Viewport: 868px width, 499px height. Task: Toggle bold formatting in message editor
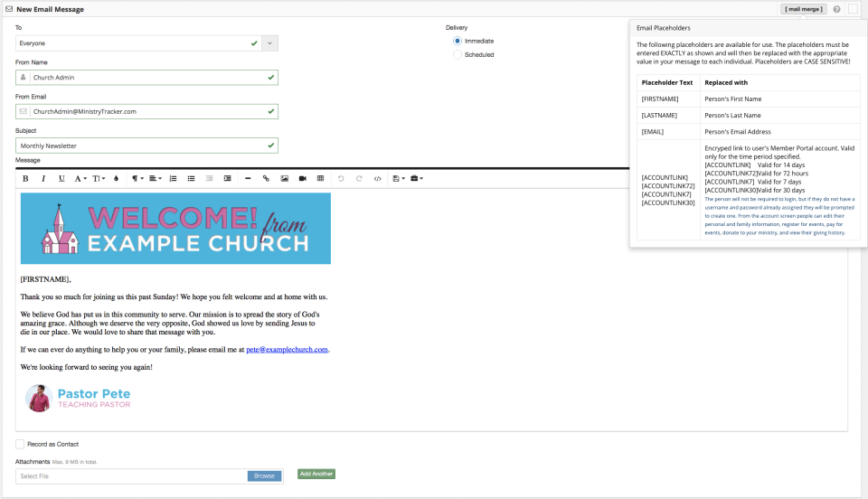tap(25, 179)
